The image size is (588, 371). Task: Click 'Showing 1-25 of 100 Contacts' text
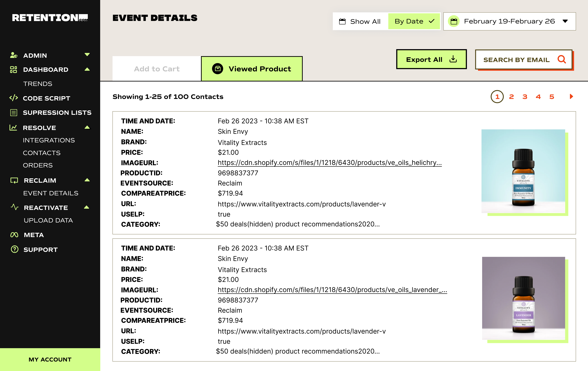[x=168, y=97]
